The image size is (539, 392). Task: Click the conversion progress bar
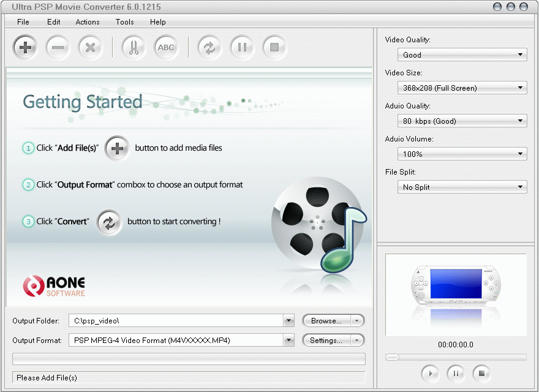[189, 359]
